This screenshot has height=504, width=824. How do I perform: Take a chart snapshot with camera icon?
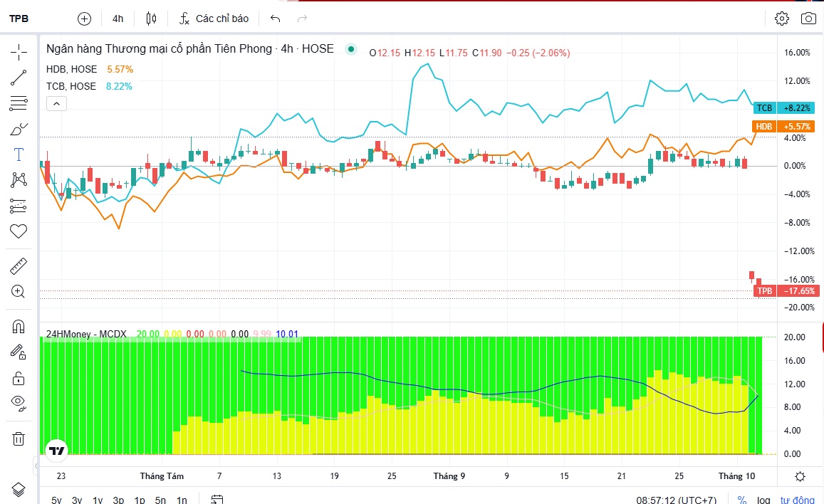[808, 19]
